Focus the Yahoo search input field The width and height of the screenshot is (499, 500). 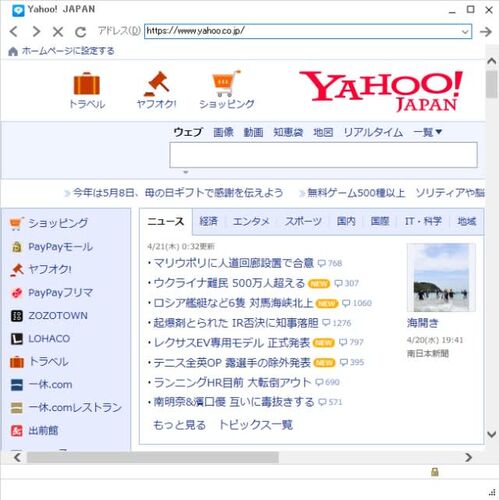(x=323, y=155)
